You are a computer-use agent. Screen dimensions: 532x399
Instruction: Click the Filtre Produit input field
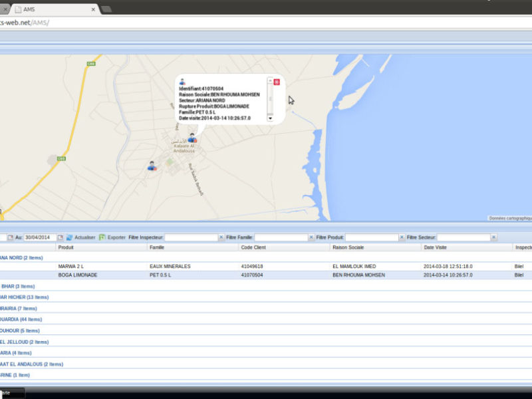tap(371, 237)
